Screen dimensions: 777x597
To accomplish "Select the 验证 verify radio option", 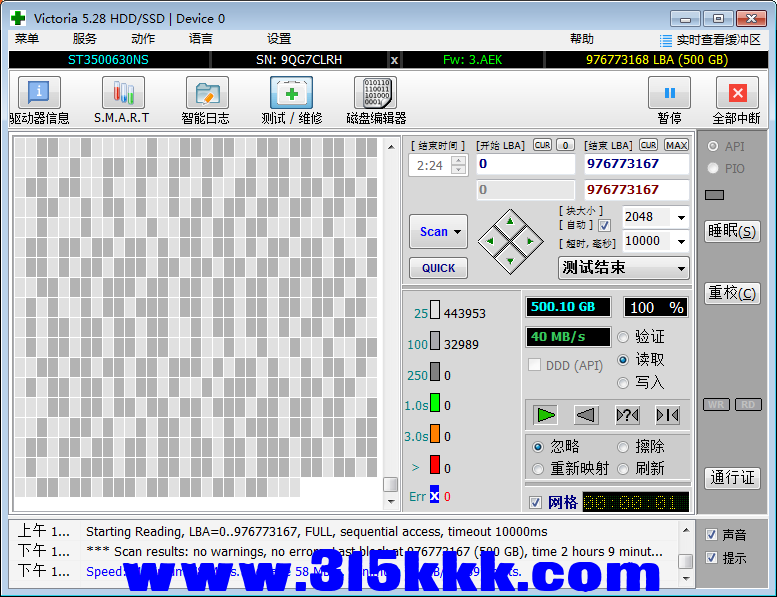I will point(624,337).
